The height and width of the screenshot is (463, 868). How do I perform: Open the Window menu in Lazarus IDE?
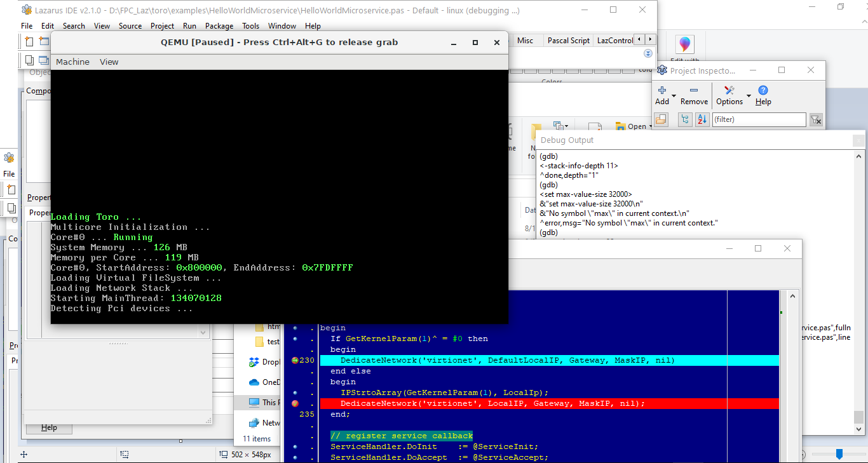point(282,26)
